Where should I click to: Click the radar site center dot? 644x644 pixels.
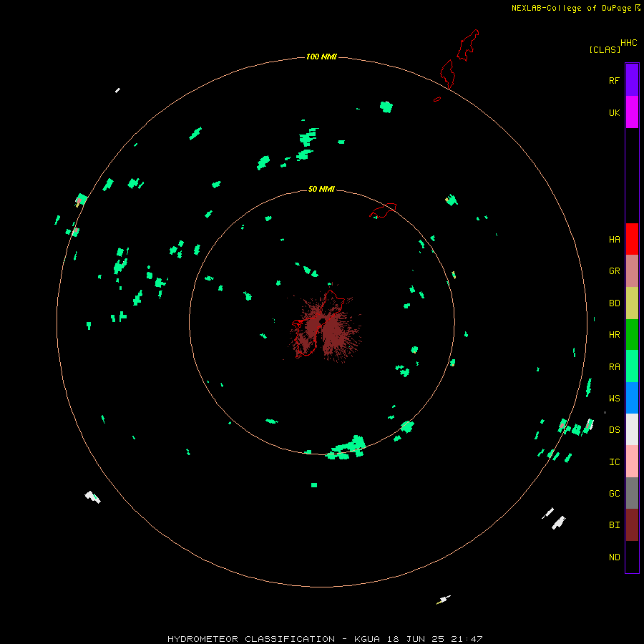coord(323,321)
